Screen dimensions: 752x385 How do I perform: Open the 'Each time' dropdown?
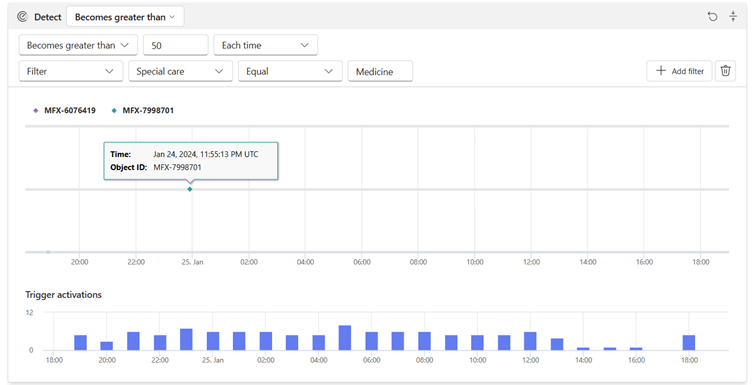click(266, 45)
